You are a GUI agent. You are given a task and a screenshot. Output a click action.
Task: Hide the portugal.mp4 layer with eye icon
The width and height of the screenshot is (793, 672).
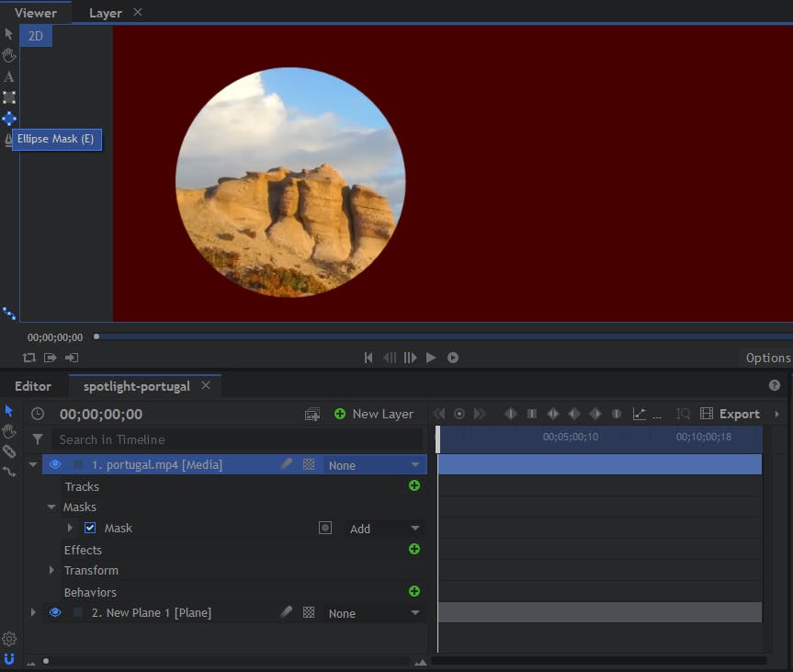click(x=55, y=465)
